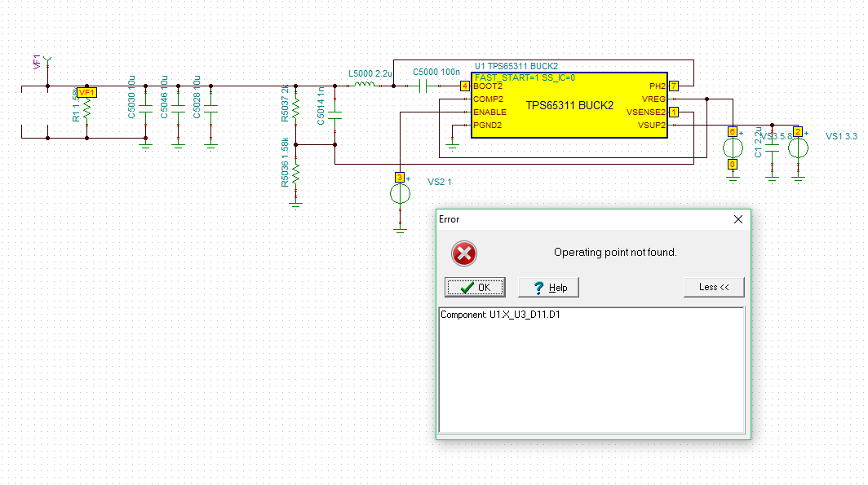Image resolution: width=868 pixels, height=485 pixels.
Task: Click the VREG pin label
Action: (x=653, y=99)
